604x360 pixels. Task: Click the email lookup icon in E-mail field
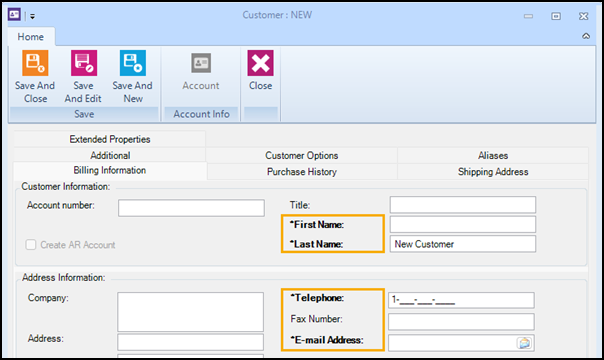pos(524,343)
